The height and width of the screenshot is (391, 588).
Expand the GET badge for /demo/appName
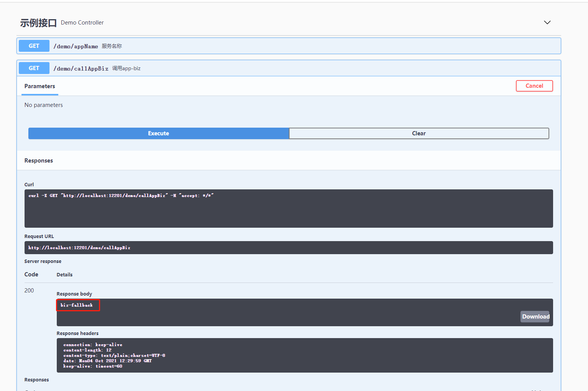[x=34, y=46]
